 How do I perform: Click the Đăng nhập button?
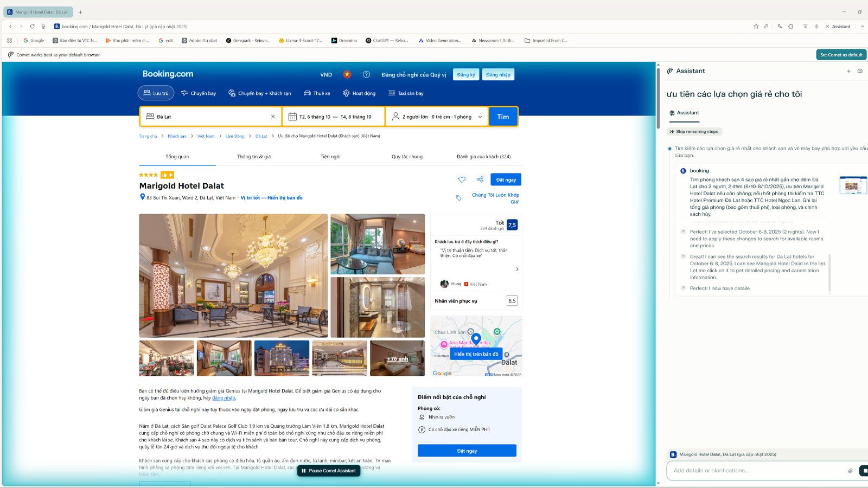[498, 75]
